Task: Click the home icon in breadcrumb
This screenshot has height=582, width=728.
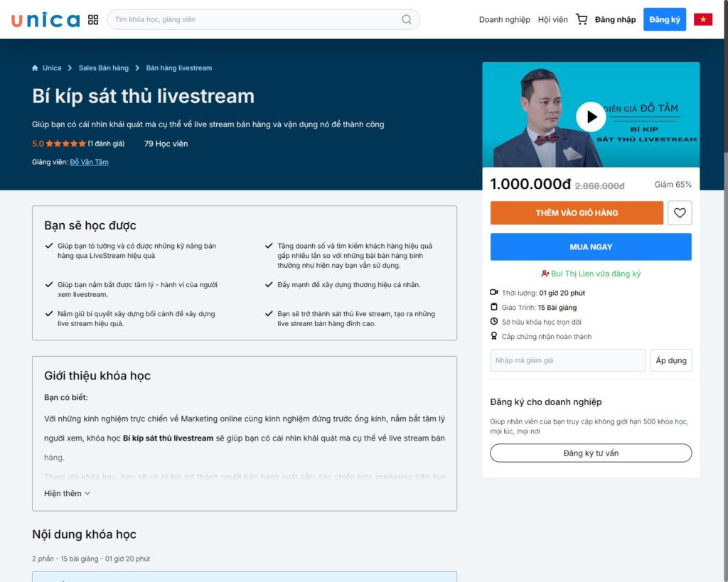Action: coord(35,68)
